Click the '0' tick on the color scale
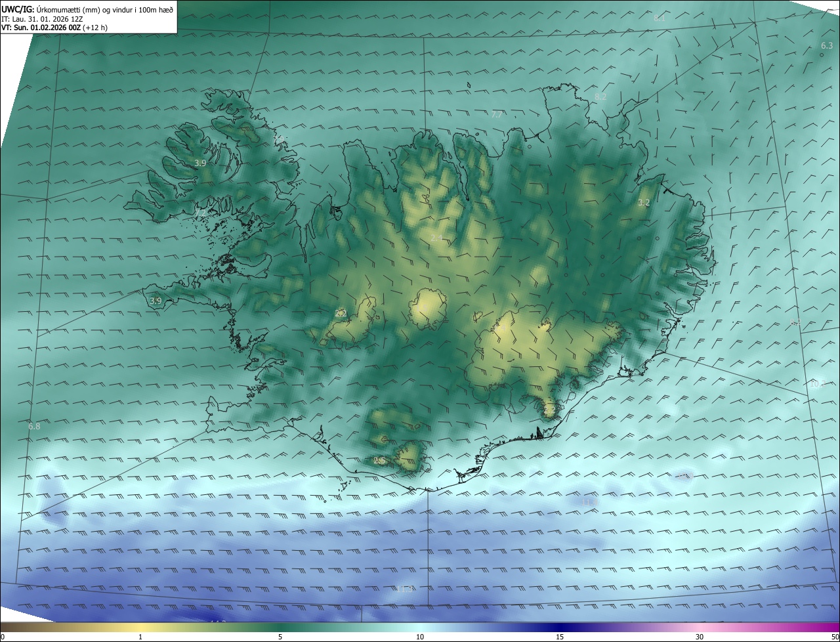Image resolution: width=840 pixels, height=642 pixels. tap(3, 637)
